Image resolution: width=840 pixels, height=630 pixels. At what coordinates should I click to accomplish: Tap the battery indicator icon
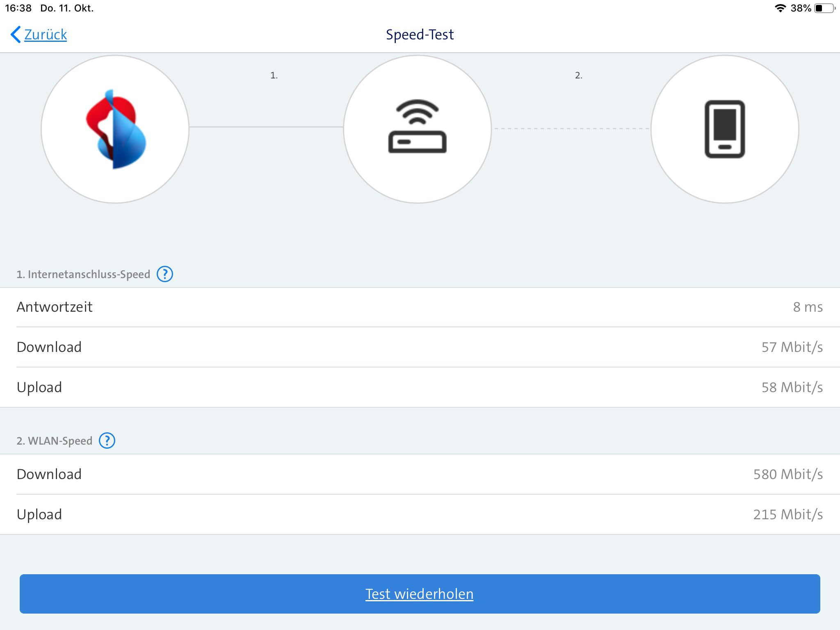point(825,8)
